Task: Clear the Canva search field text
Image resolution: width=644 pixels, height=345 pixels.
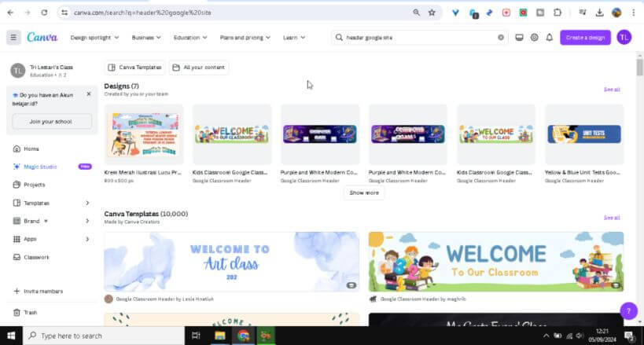Action: (x=501, y=38)
